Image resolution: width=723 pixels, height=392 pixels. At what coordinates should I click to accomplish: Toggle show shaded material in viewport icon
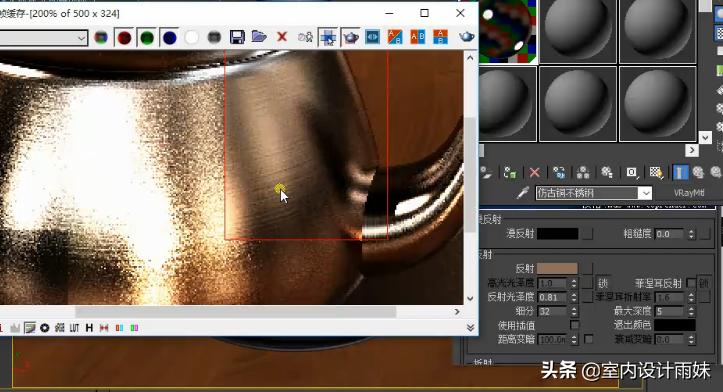(656, 173)
